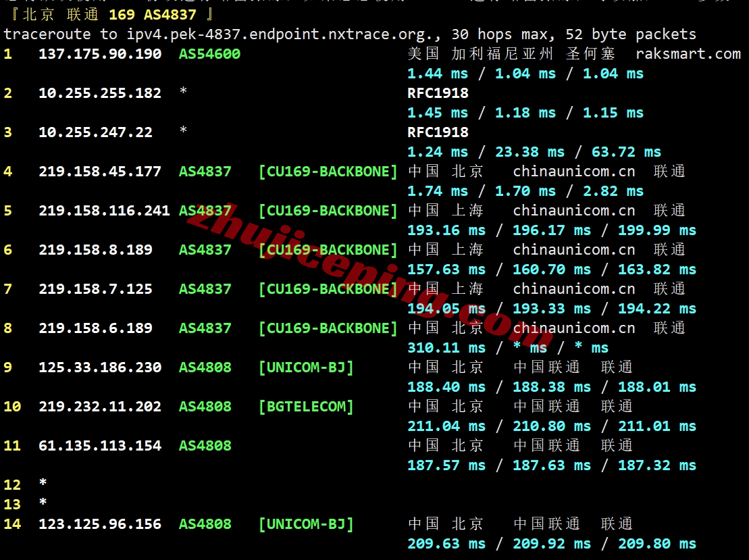The height and width of the screenshot is (560, 749).
Task: Select IP 10.255.255.182 in hop 2
Action: (x=100, y=93)
